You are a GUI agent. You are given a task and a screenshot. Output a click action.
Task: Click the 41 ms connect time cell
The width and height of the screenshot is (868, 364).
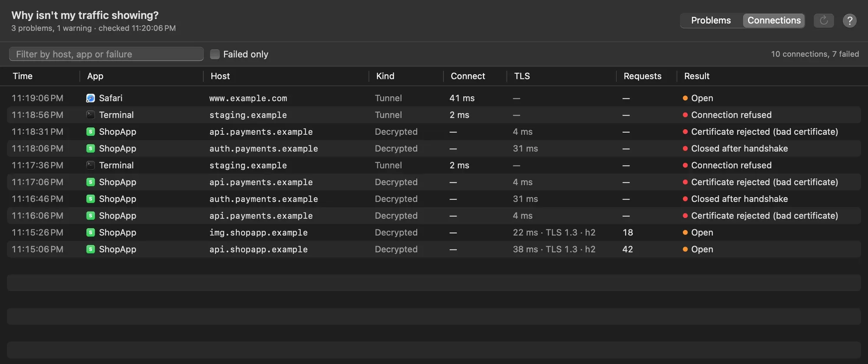coord(462,98)
